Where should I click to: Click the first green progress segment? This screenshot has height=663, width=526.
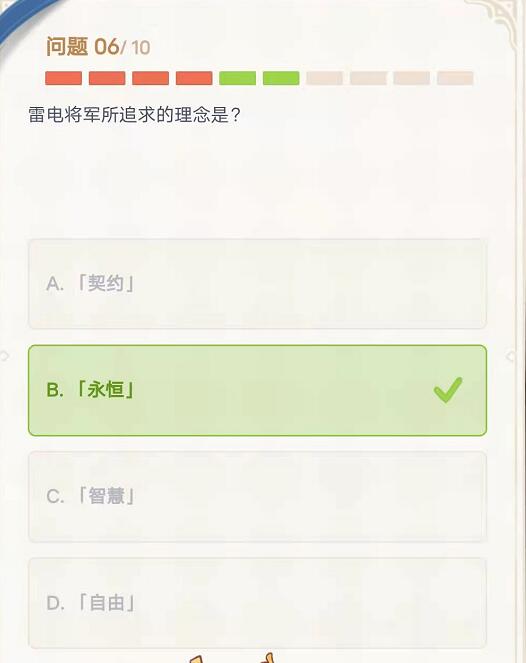tap(238, 78)
